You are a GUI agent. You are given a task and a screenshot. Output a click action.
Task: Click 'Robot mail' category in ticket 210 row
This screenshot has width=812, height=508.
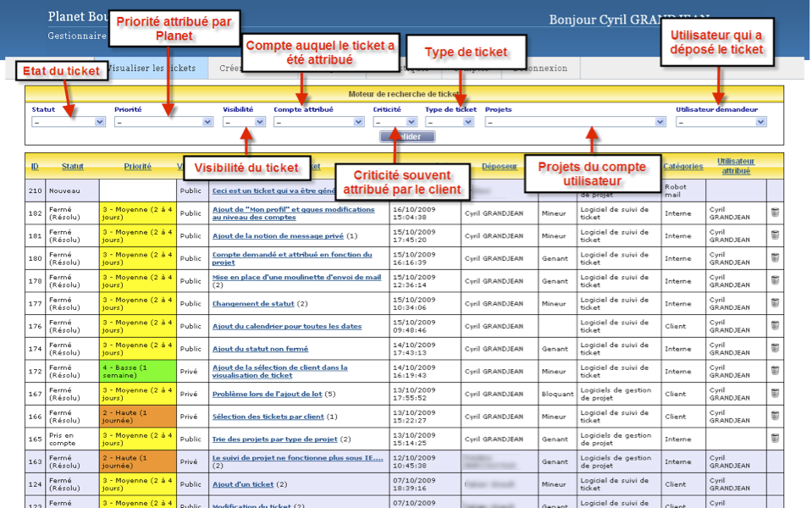[676, 190]
